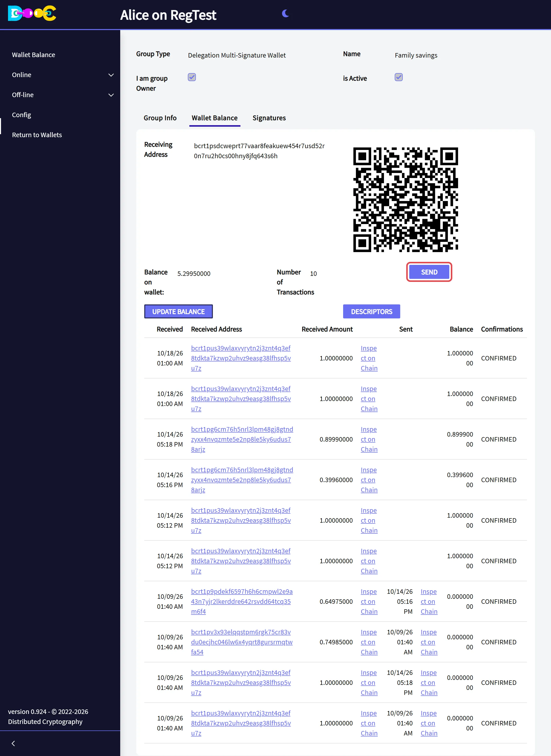Open bcrt1pg6cm address in 05:16 PM row
Viewport: 551px width, 756px height.
coord(242,480)
